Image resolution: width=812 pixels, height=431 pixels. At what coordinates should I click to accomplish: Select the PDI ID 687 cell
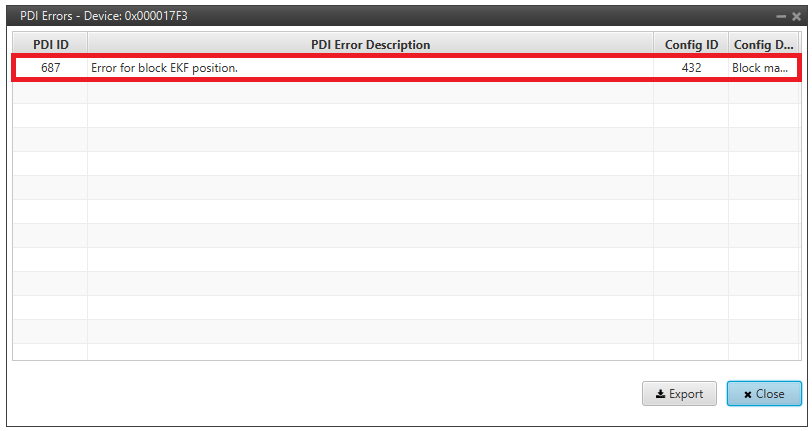click(x=51, y=68)
